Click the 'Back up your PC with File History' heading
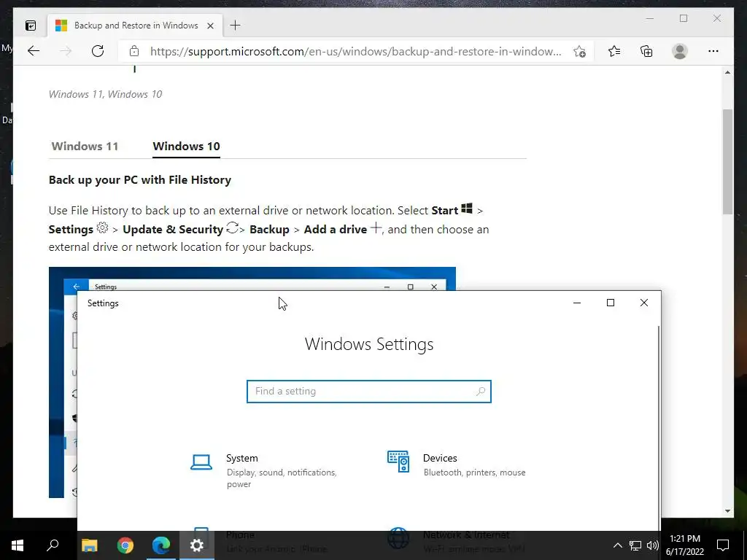Screen dimensions: 747x560 tap(140, 180)
